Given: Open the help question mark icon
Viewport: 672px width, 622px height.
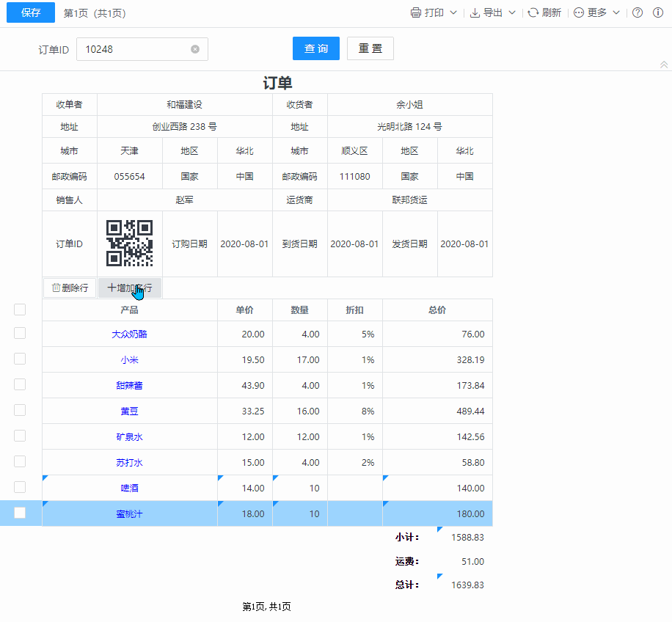Looking at the screenshot, I should pos(638,12).
